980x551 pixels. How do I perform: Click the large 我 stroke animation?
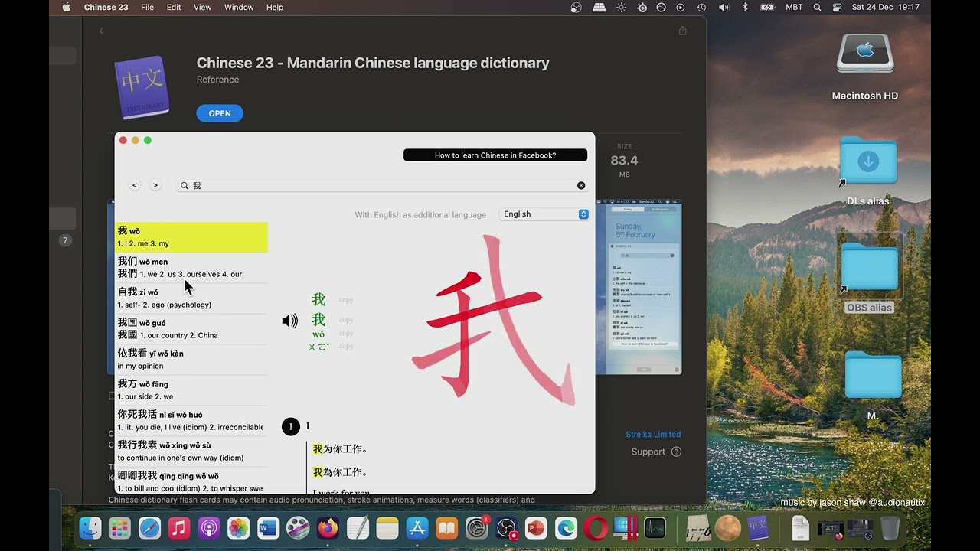(x=494, y=320)
